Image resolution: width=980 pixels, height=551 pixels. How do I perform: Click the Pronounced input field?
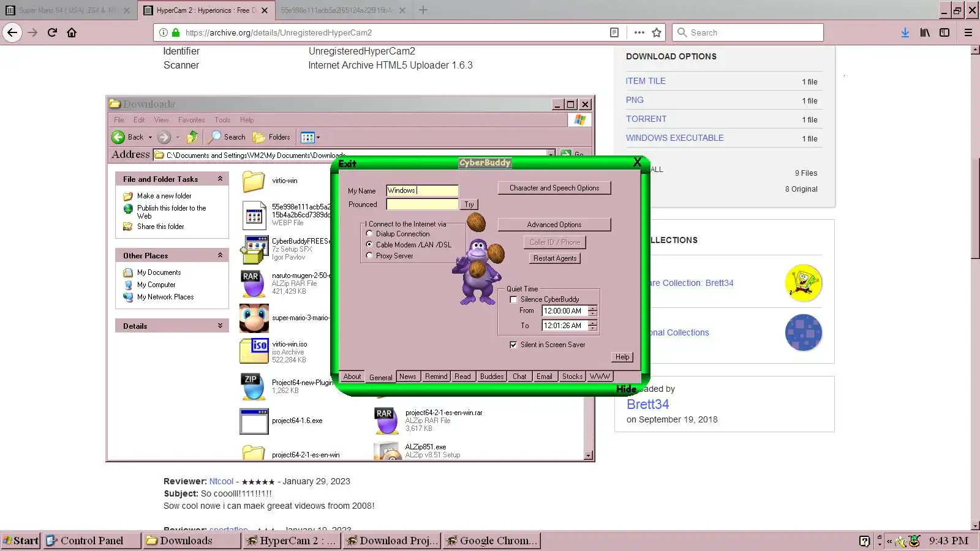click(x=422, y=204)
